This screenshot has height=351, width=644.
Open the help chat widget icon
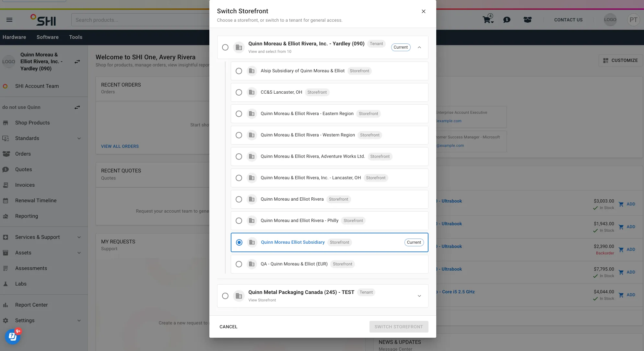pos(13,337)
